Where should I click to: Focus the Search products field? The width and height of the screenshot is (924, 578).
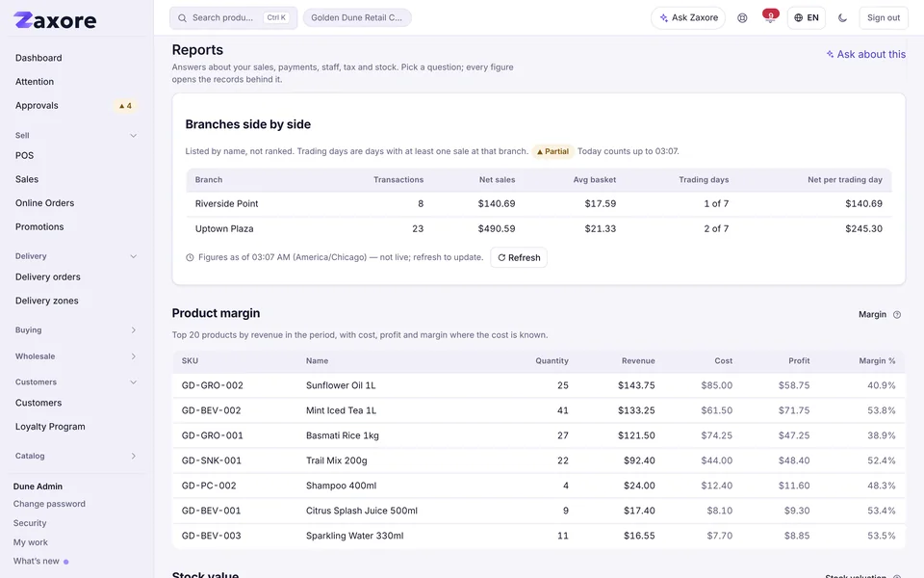point(233,17)
